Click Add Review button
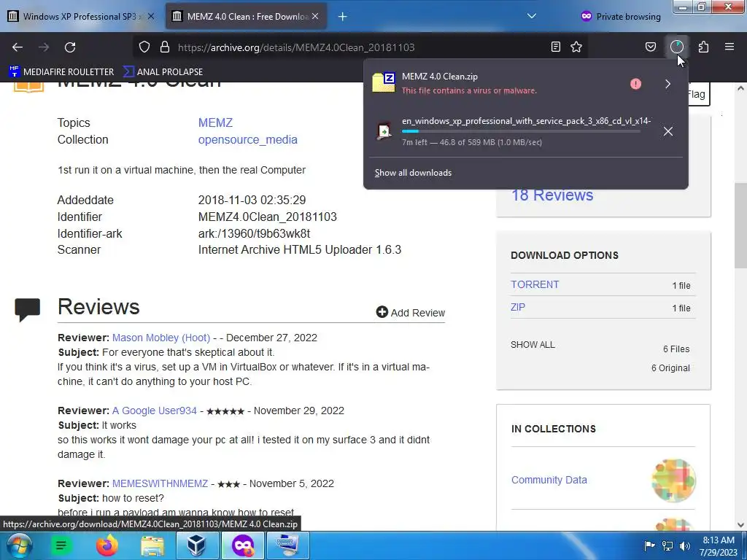Image resolution: width=747 pixels, height=560 pixels. (411, 312)
